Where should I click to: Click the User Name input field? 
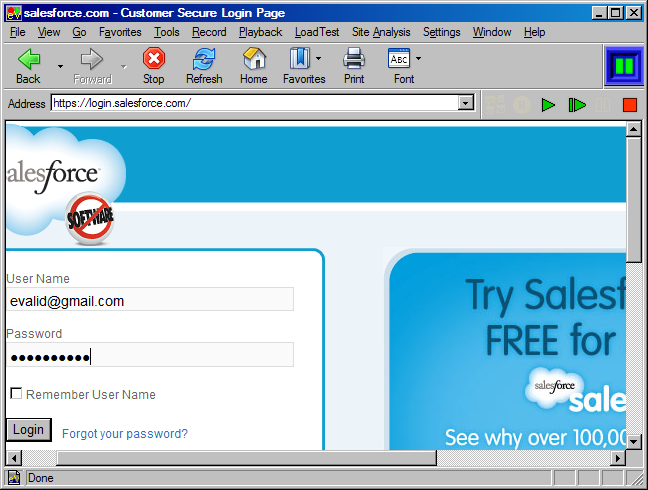click(x=150, y=300)
